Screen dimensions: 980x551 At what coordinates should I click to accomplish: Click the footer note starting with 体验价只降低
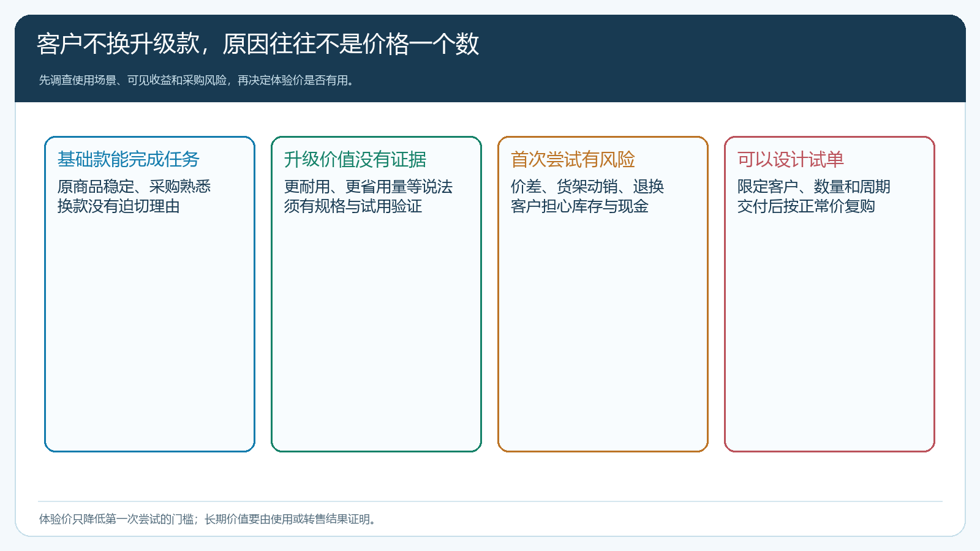pos(209,519)
